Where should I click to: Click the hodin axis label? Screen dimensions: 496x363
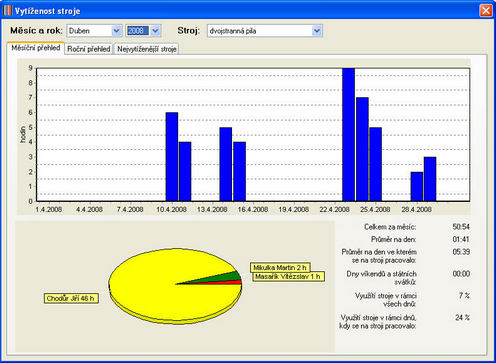[x=23, y=134]
